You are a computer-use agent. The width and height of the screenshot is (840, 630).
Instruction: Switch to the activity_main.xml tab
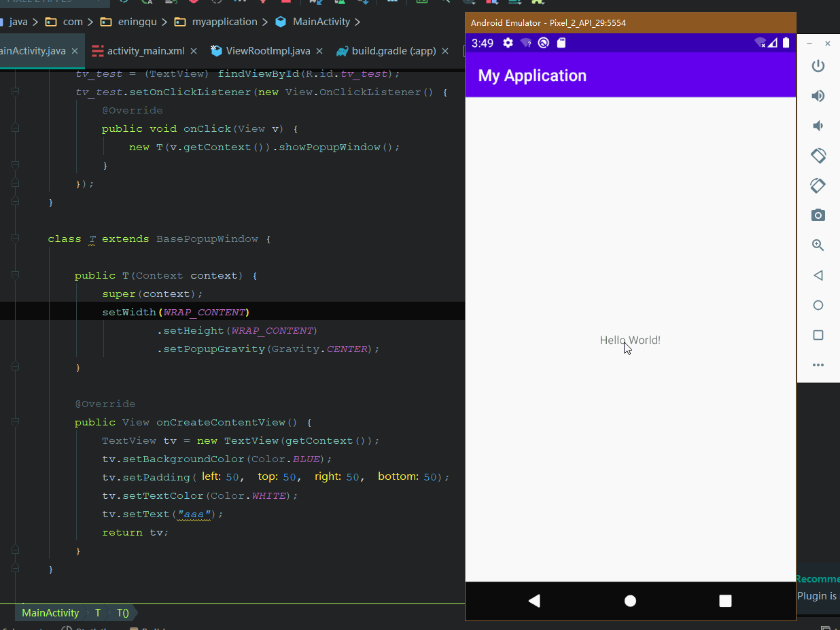145,50
